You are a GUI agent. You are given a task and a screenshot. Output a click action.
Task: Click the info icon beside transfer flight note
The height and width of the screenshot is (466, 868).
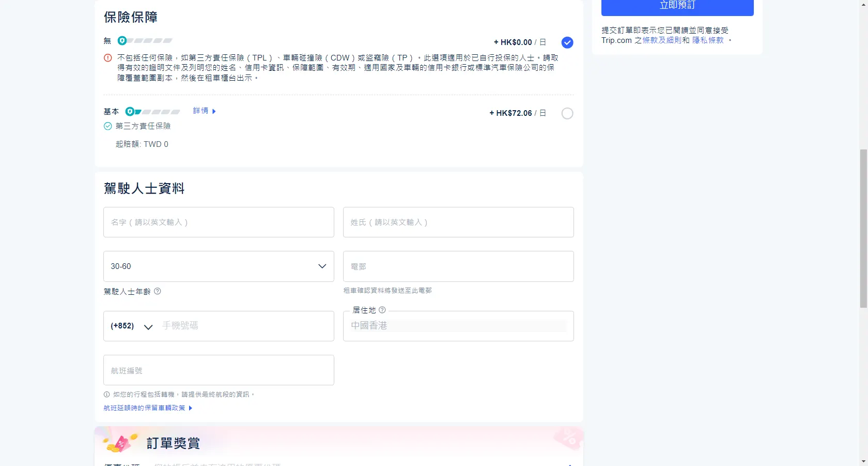coord(107,394)
